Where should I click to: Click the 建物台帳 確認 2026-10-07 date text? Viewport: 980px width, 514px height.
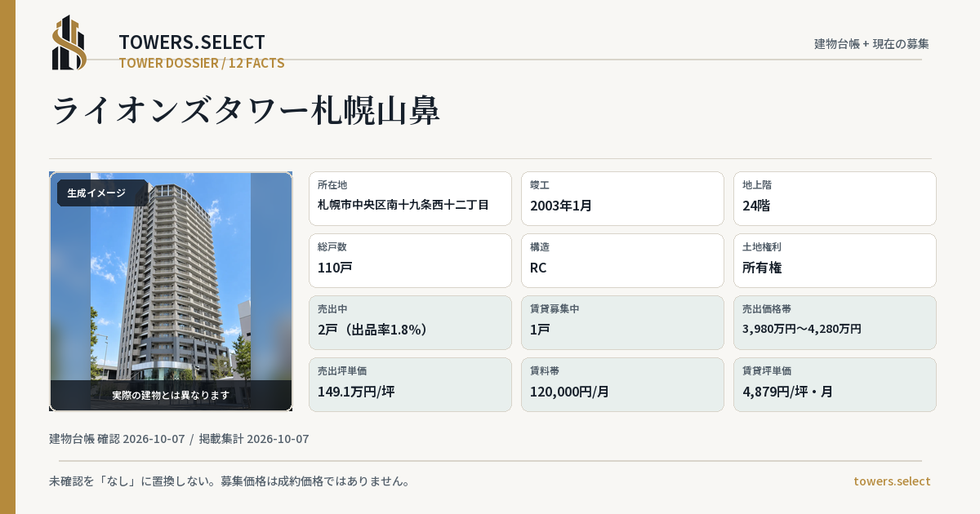click(117, 439)
